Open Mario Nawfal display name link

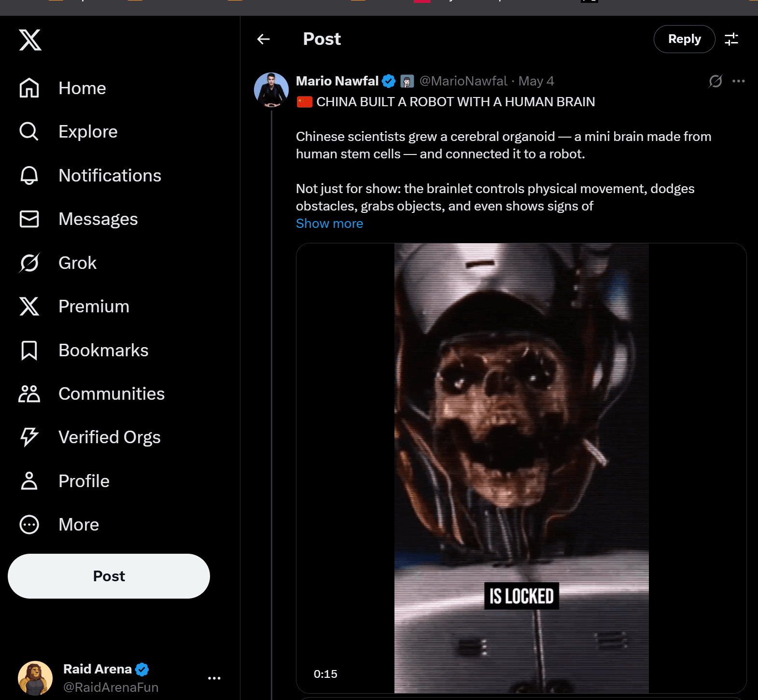pos(337,81)
